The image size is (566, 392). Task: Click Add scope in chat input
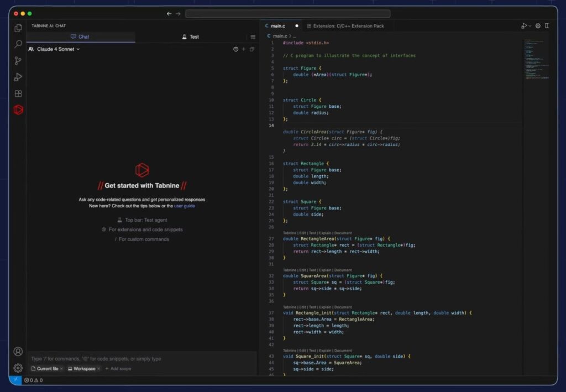(118, 369)
